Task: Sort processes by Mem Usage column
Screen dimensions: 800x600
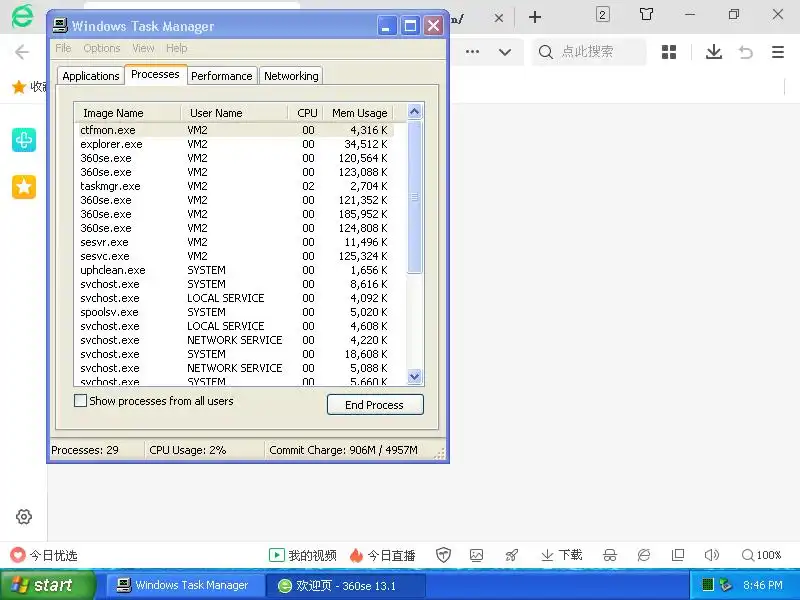Action: [x=359, y=113]
